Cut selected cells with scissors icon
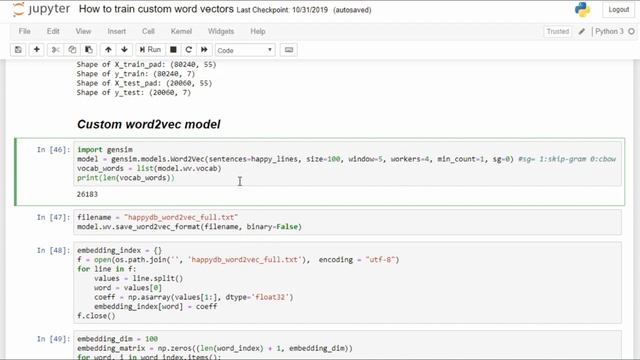The height and width of the screenshot is (360, 640). coord(56,50)
